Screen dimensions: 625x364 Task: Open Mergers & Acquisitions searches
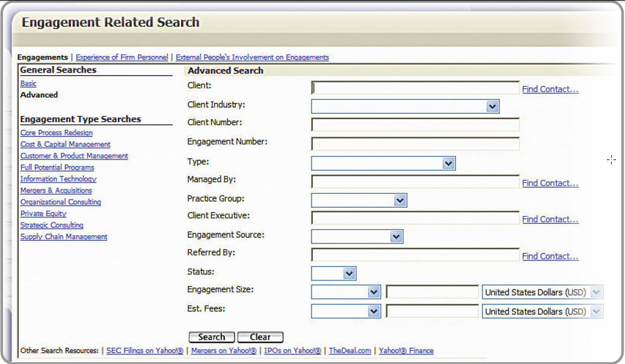tap(56, 191)
